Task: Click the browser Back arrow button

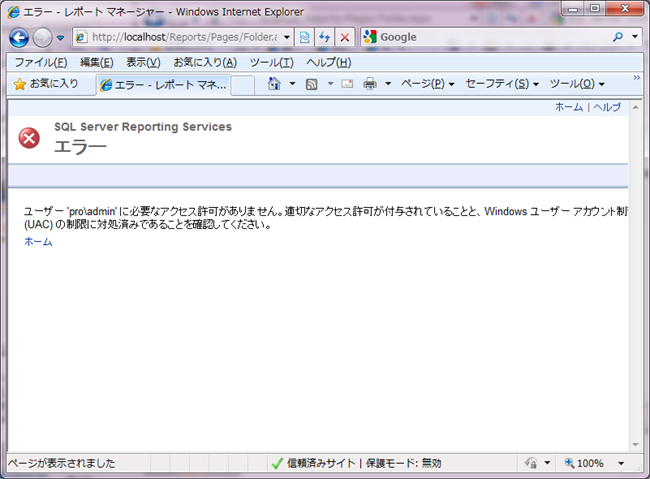Action: 19,37
